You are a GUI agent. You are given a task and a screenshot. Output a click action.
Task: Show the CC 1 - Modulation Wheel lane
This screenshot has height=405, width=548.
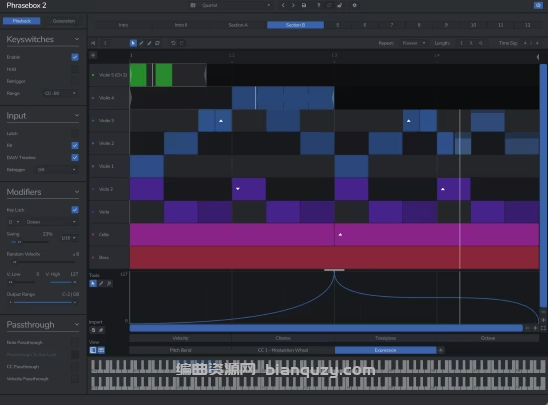click(x=283, y=350)
